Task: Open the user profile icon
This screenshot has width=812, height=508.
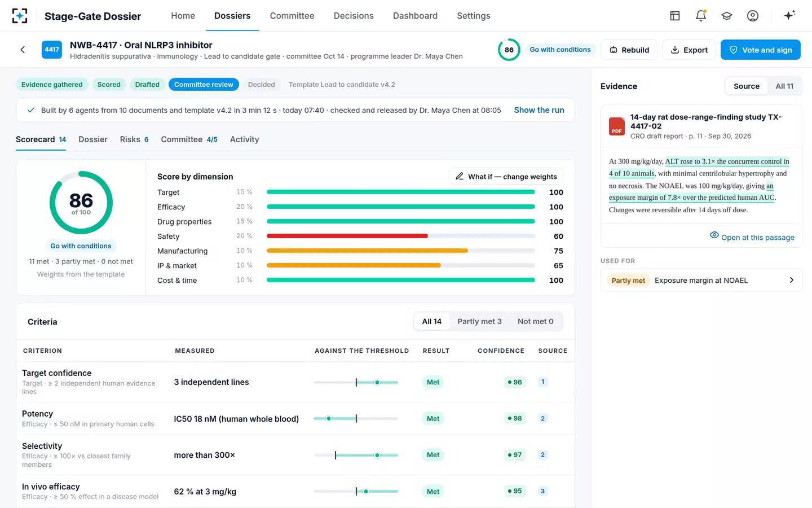Action: [x=753, y=16]
